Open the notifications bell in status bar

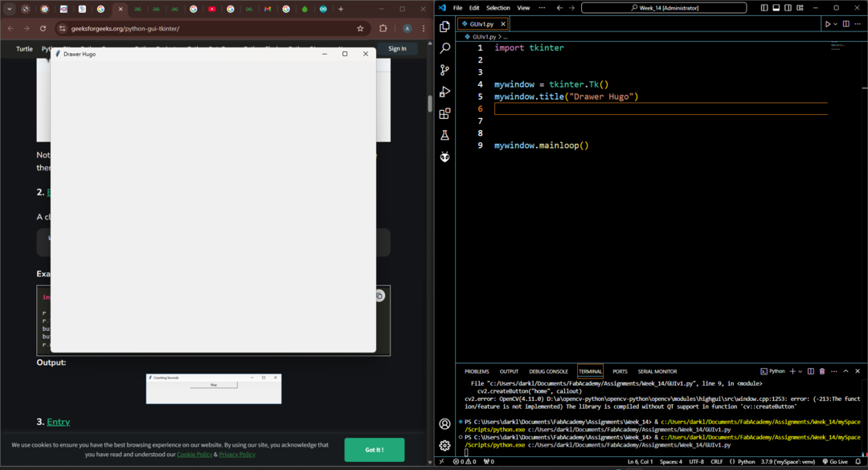tap(858, 462)
